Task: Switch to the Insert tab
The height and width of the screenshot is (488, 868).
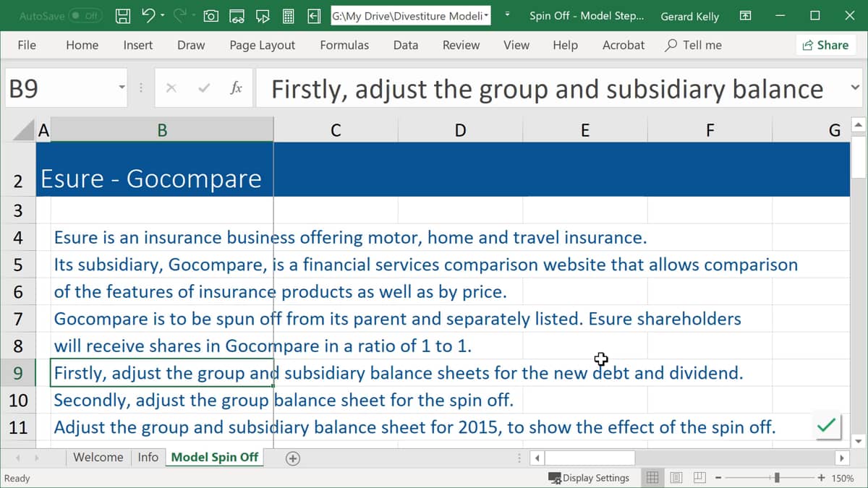Action: pyautogui.click(x=137, y=45)
